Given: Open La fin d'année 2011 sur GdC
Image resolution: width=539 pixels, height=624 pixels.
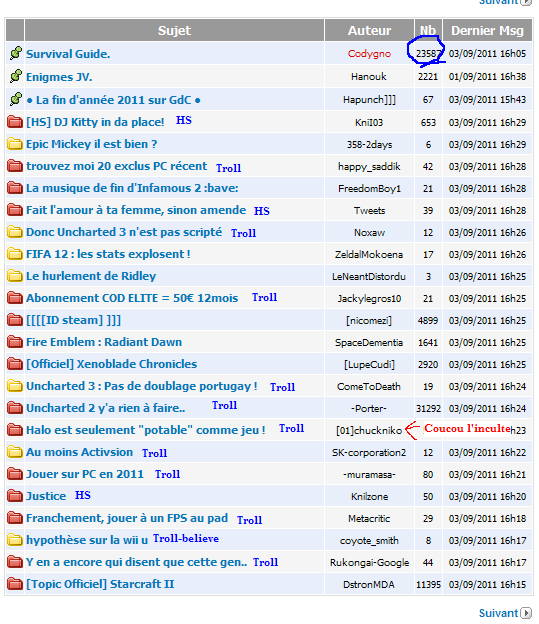Looking at the screenshot, I should pyautogui.click(x=113, y=100).
